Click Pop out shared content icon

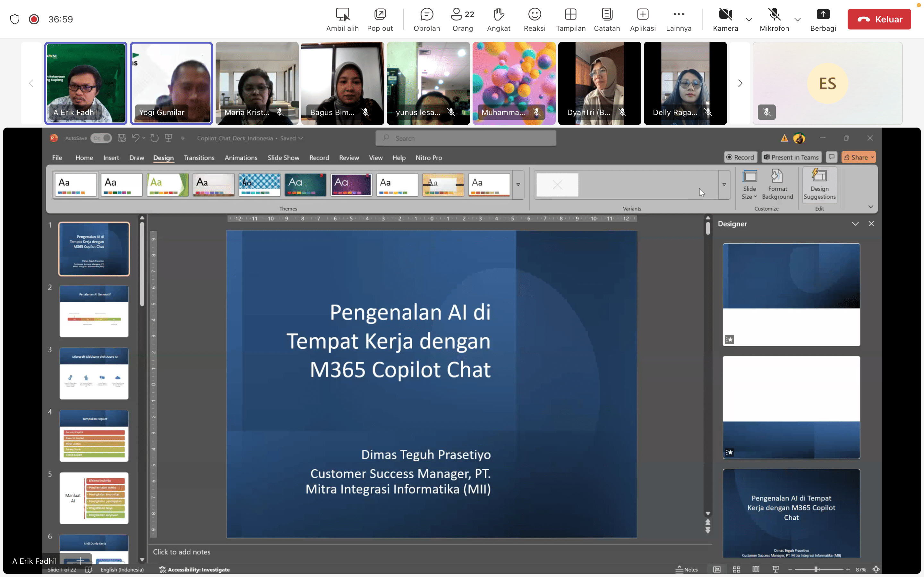coord(380,19)
